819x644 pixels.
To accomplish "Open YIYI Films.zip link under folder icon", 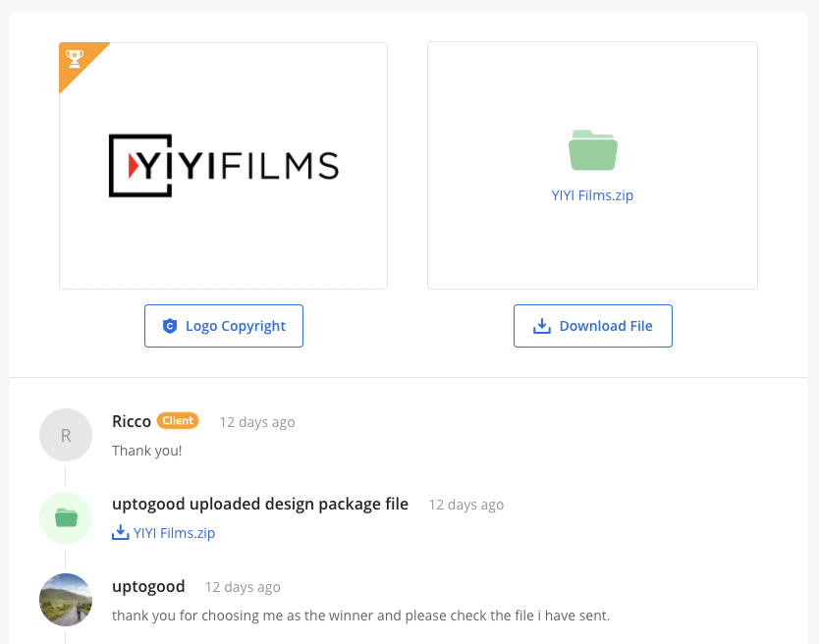I will point(592,195).
